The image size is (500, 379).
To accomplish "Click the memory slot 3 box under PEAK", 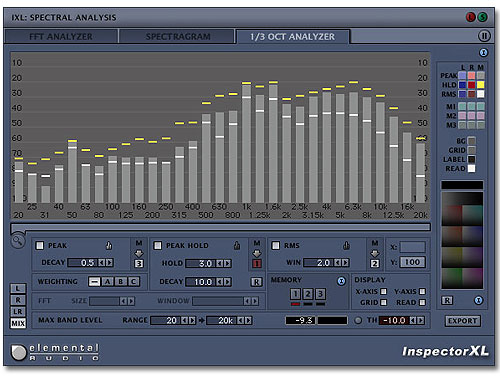I will pos(139,264).
